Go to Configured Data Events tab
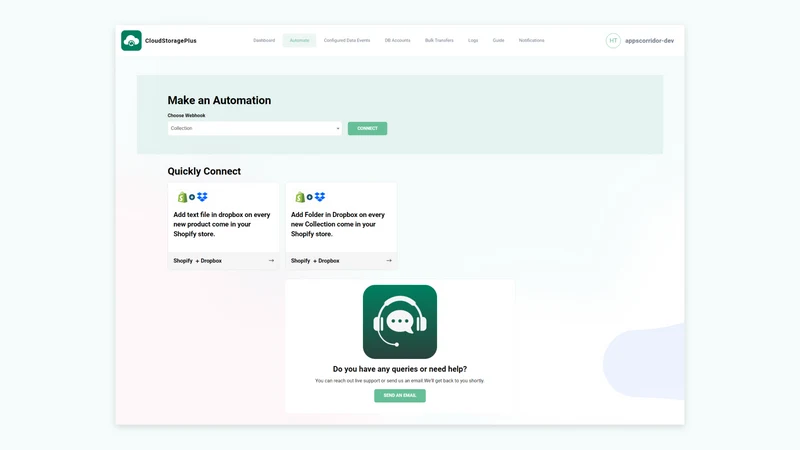Viewport: 800px width, 450px height. click(347, 40)
